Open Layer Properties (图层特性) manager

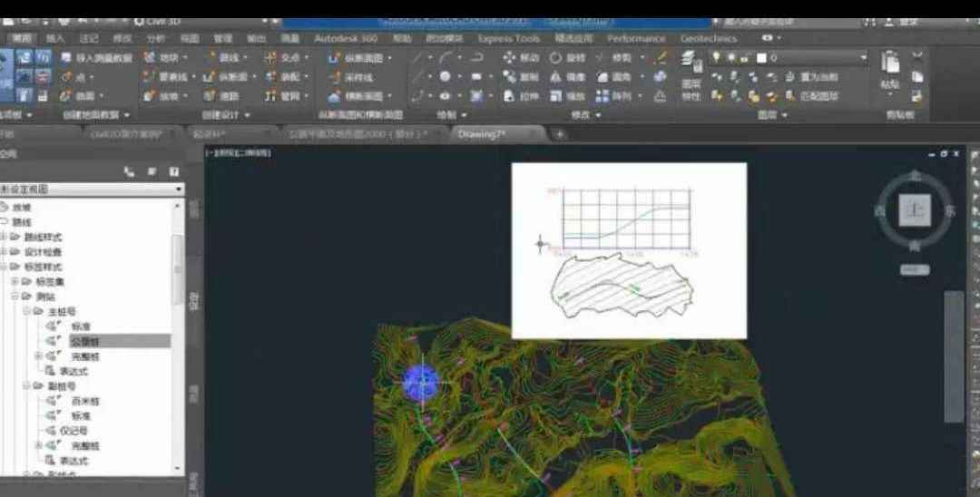tap(691, 76)
